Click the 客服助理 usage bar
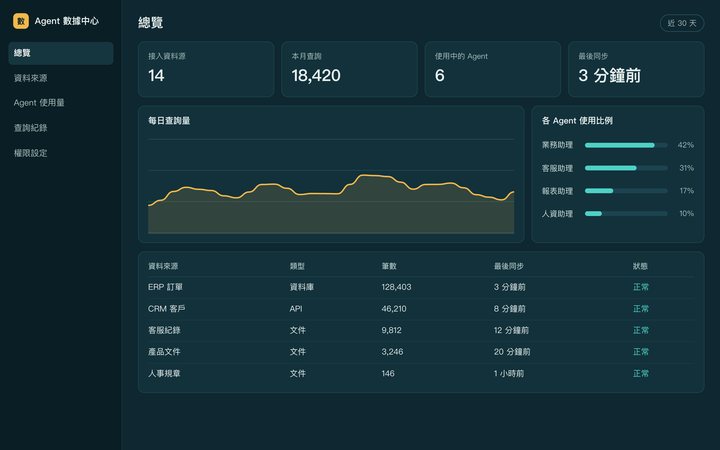The width and height of the screenshot is (720, 450). (x=626, y=168)
